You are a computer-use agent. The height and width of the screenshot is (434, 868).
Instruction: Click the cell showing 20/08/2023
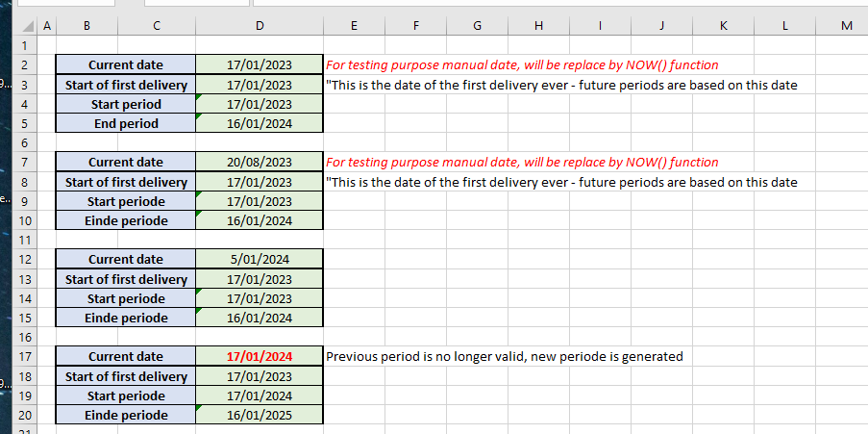click(260, 162)
